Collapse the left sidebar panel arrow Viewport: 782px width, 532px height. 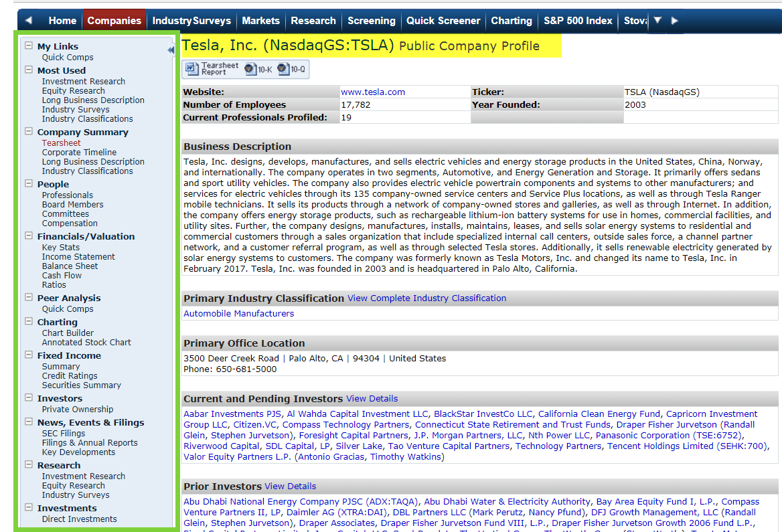(171, 50)
